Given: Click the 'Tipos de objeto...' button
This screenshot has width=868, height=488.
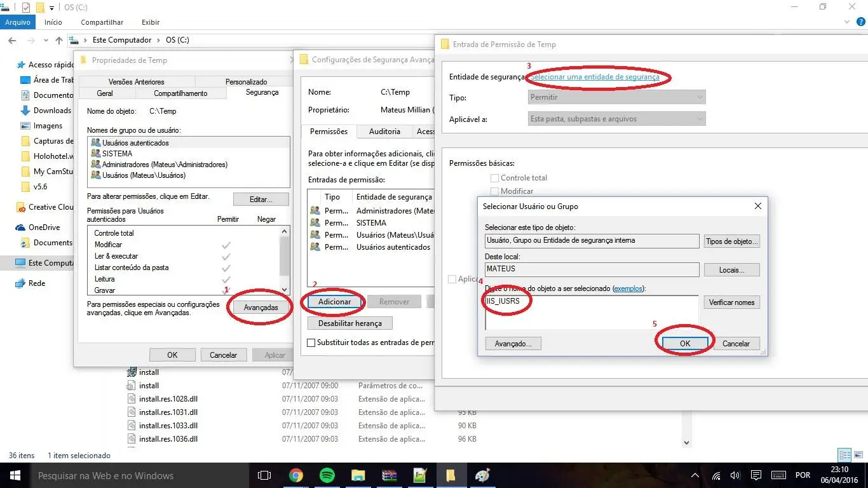Looking at the screenshot, I should (731, 241).
